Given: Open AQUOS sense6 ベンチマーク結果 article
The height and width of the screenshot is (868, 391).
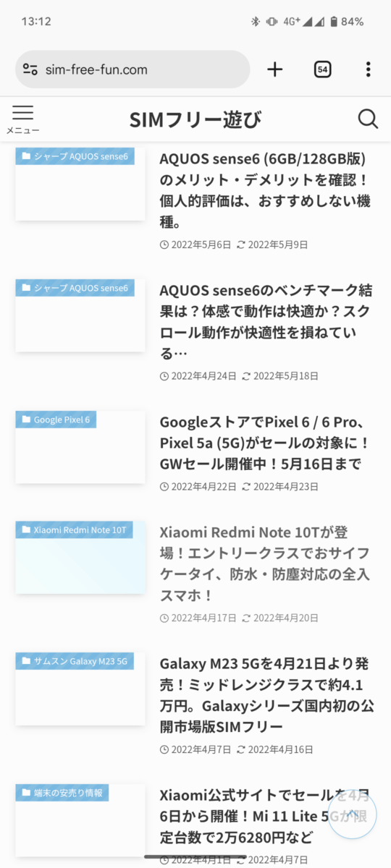Looking at the screenshot, I should pyautogui.click(x=266, y=322).
